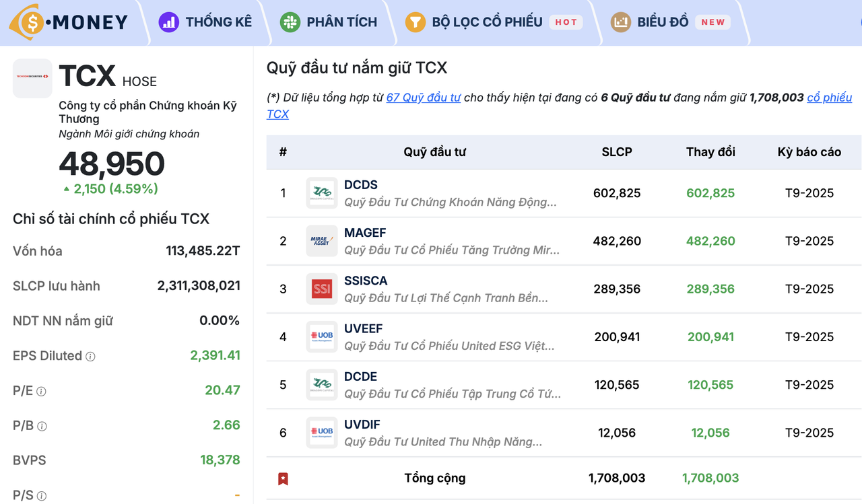The image size is (862, 504).
Task: Click the Vốn hóa value 113,485.22T
Action: click(x=203, y=251)
